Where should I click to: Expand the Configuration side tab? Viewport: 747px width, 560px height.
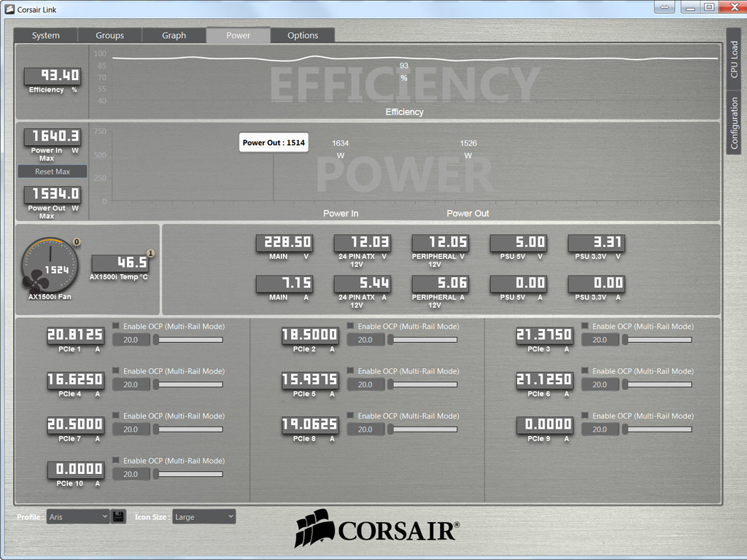point(734,122)
